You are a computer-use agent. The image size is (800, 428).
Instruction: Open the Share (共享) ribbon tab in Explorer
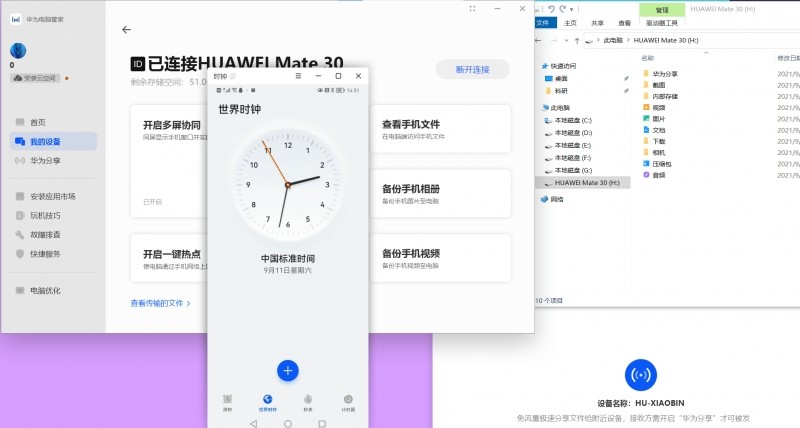(x=597, y=22)
